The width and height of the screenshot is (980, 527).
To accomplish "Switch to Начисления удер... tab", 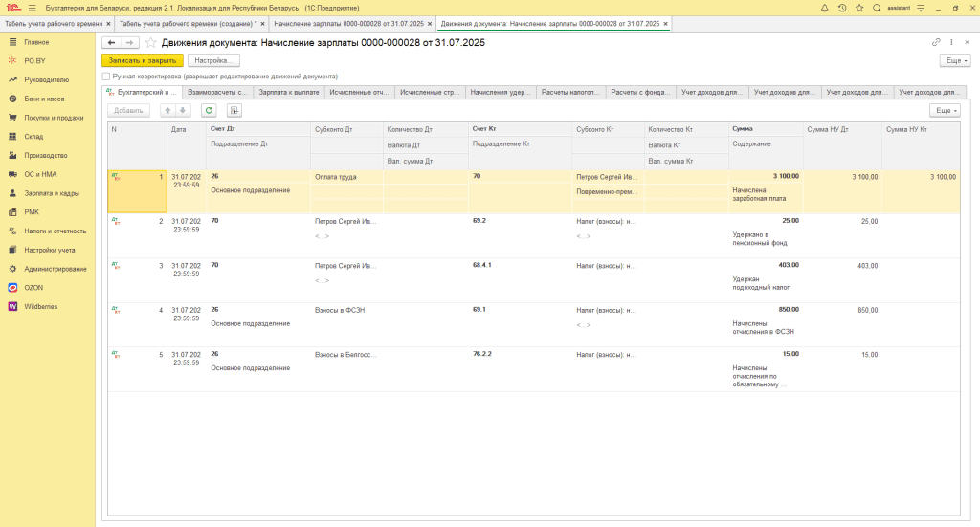I will (x=500, y=93).
